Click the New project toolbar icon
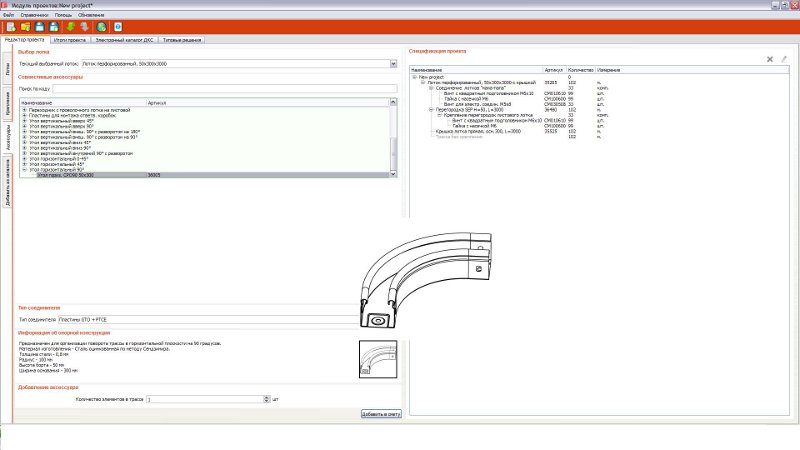The height and width of the screenshot is (450, 800). (10, 26)
